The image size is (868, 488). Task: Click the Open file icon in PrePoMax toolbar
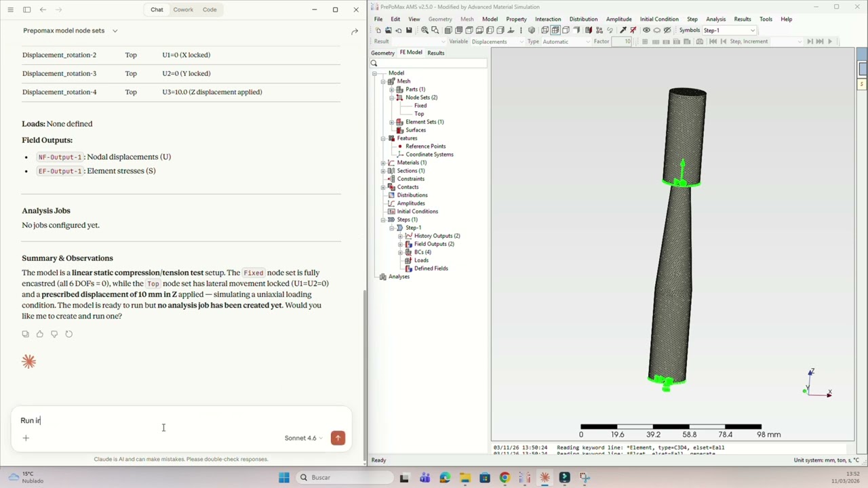tap(389, 30)
